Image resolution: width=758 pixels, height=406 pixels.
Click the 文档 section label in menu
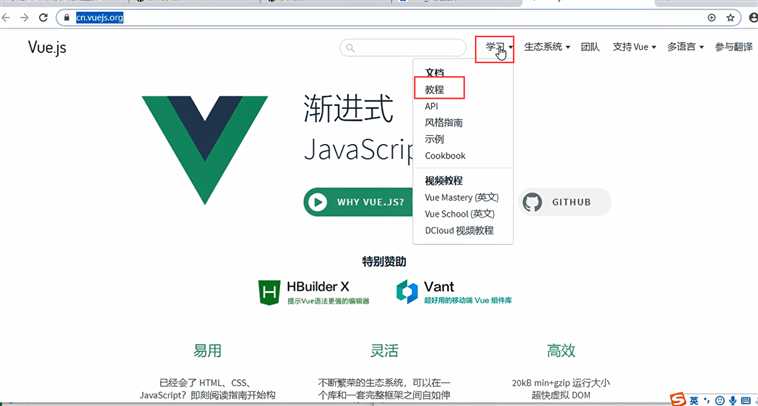434,72
